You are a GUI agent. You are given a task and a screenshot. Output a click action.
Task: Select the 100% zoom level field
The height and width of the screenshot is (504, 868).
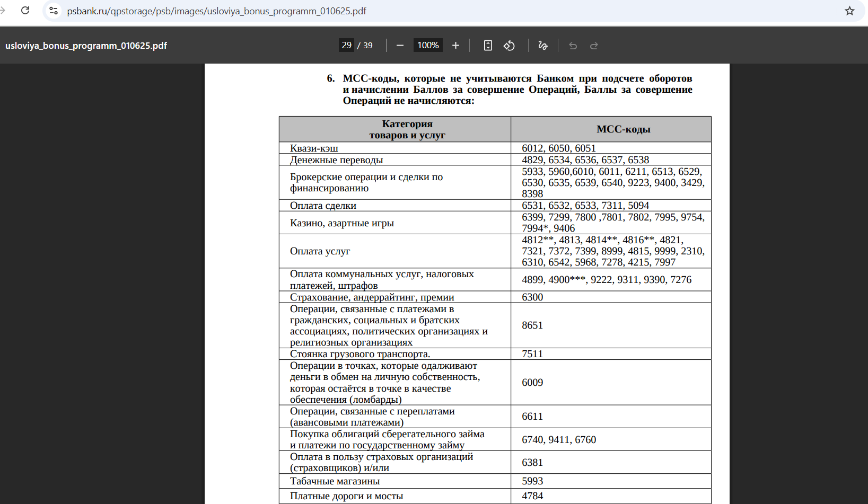tap(428, 46)
